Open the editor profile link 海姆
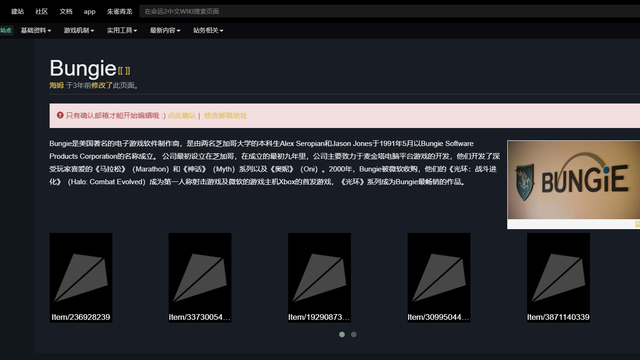 (56, 85)
